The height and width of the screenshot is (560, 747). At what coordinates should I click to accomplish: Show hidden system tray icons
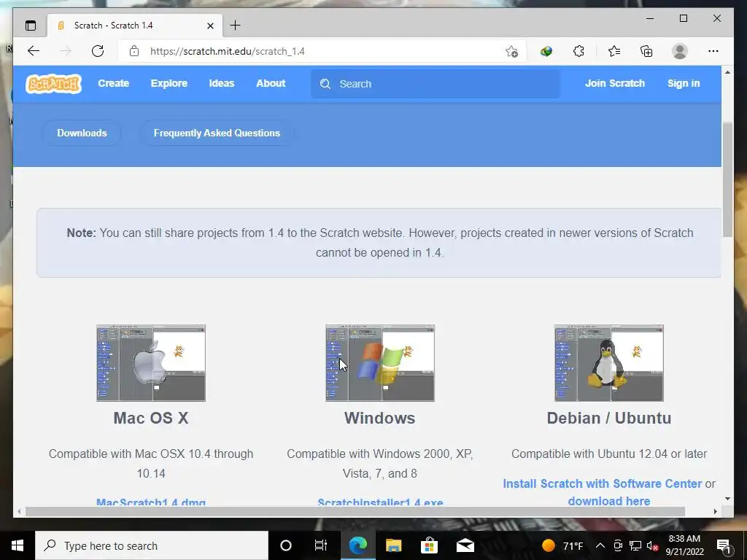(x=600, y=545)
